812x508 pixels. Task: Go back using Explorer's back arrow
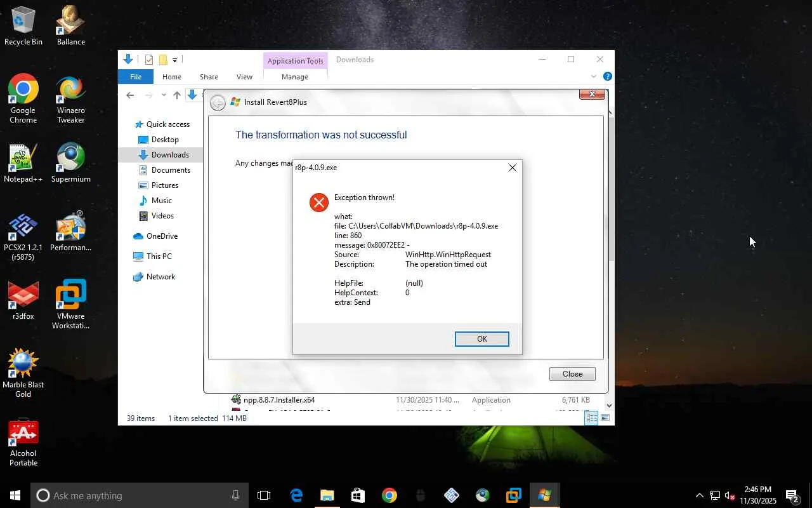pyautogui.click(x=130, y=95)
